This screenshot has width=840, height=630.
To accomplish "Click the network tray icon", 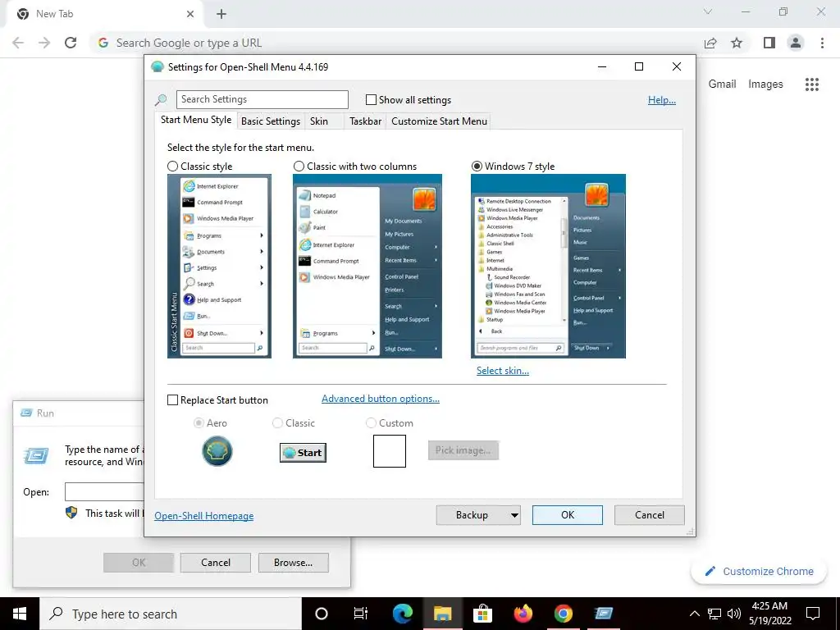I will [714, 614].
